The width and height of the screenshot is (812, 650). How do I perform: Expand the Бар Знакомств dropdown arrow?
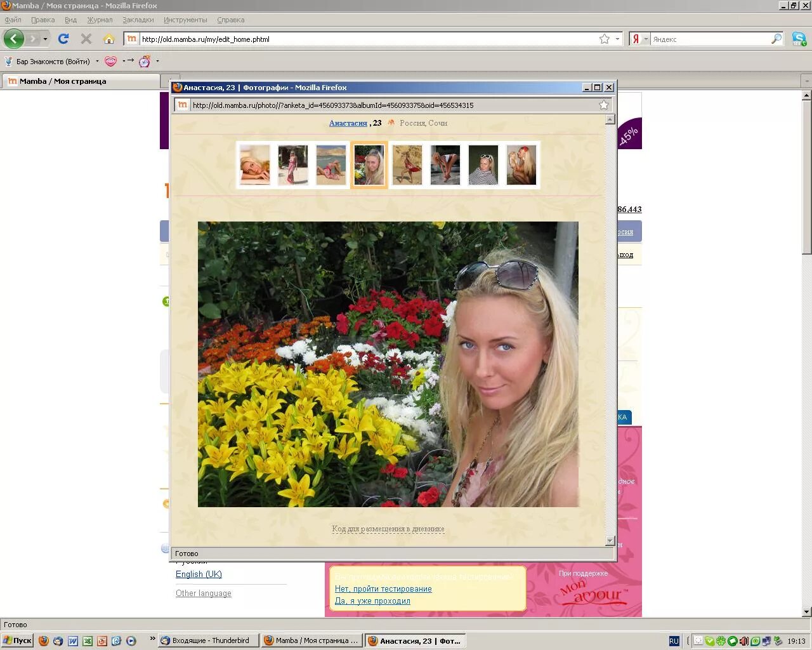(x=97, y=62)
